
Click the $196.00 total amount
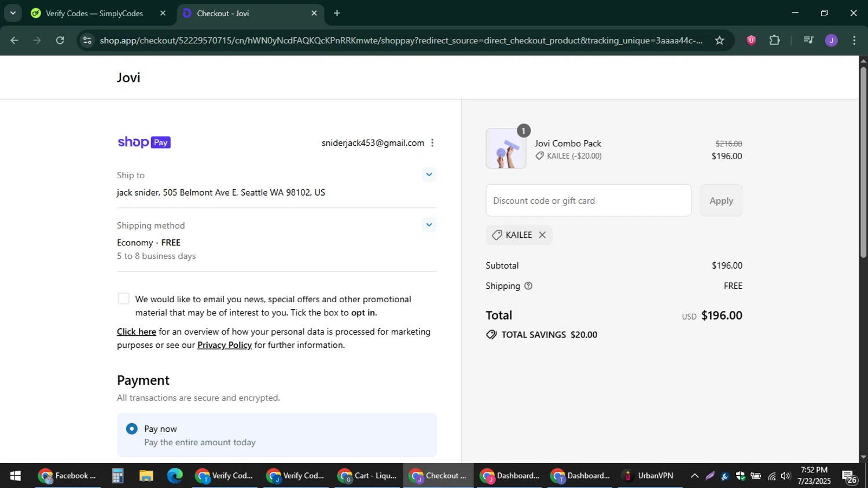click(x=722, y=315)
